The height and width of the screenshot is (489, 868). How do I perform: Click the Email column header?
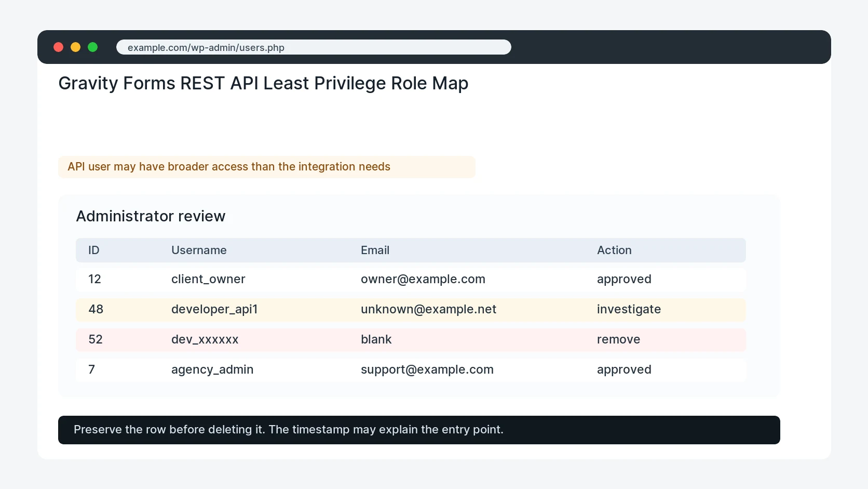coord(375,250)
